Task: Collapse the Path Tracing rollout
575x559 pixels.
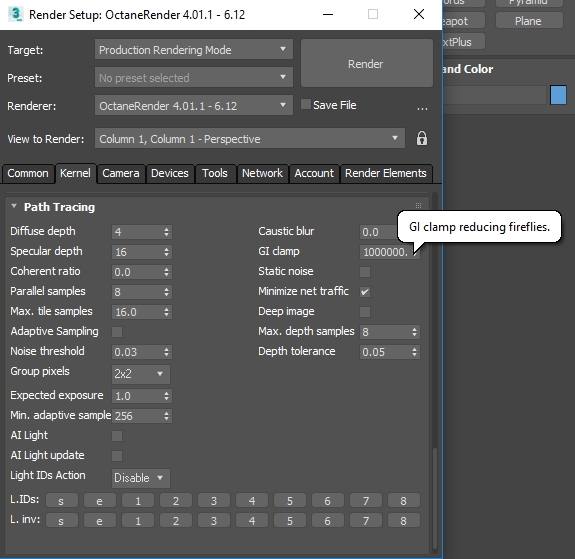Action: coord(14,206)
